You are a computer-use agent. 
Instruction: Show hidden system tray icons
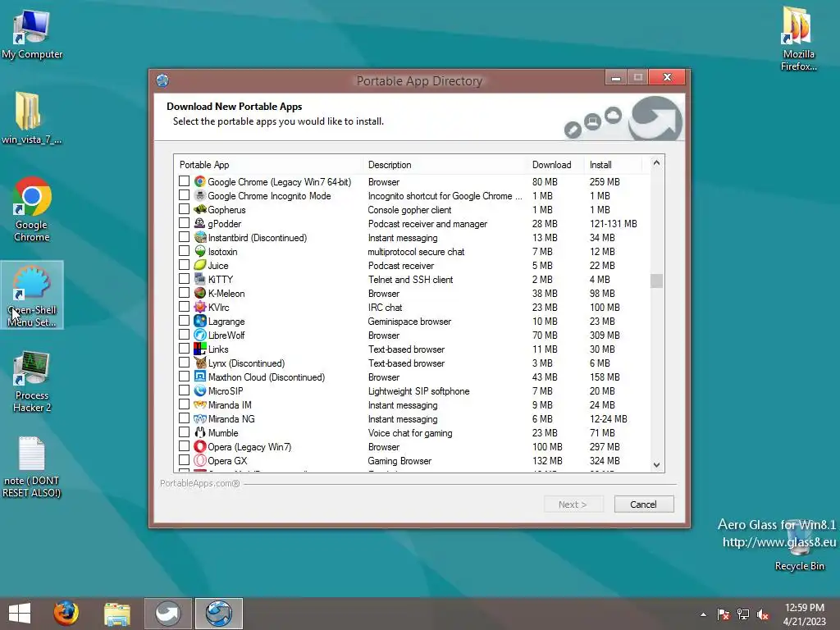[703, 614]
